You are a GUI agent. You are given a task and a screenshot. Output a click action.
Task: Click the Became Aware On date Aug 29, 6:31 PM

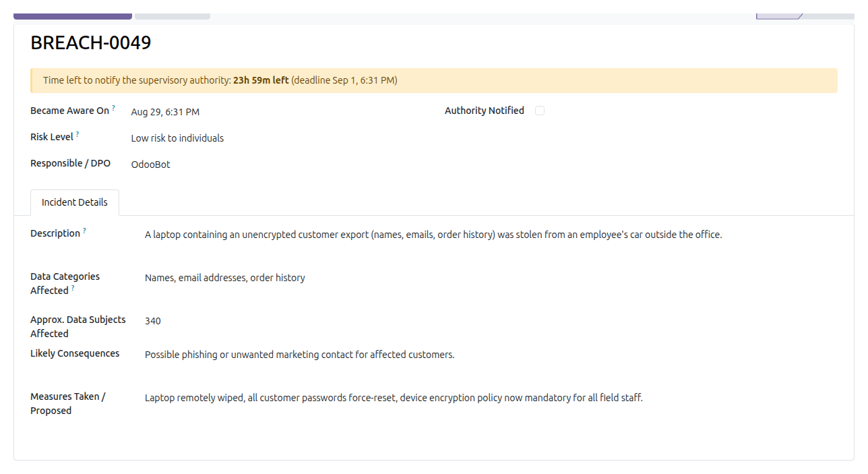165,112
